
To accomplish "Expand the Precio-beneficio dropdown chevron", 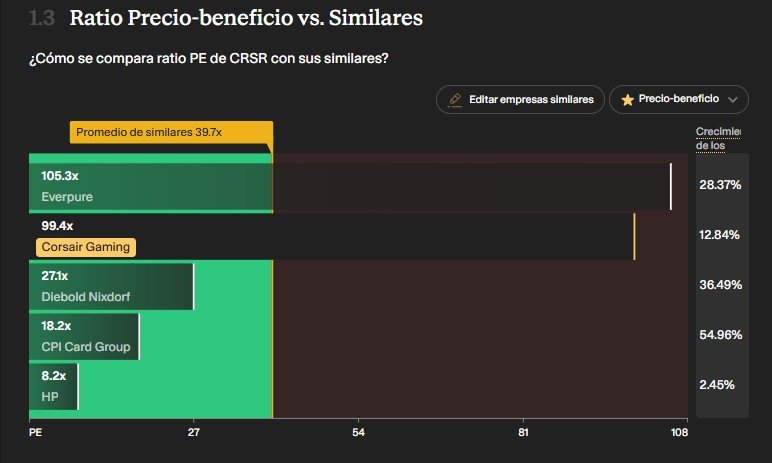I will 733,99.
